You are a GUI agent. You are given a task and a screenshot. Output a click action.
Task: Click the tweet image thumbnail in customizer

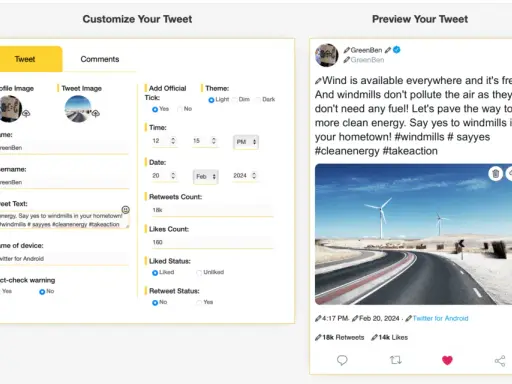[x=78, y=109]
